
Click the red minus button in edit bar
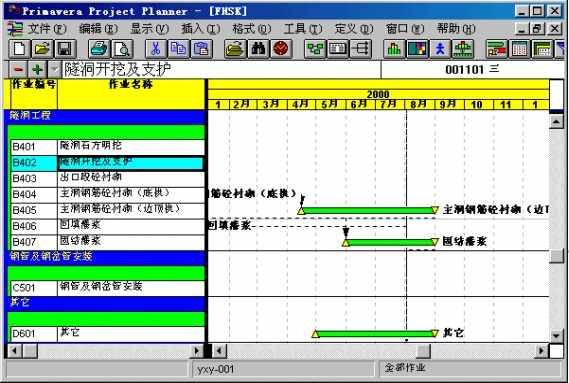point(18,69)
